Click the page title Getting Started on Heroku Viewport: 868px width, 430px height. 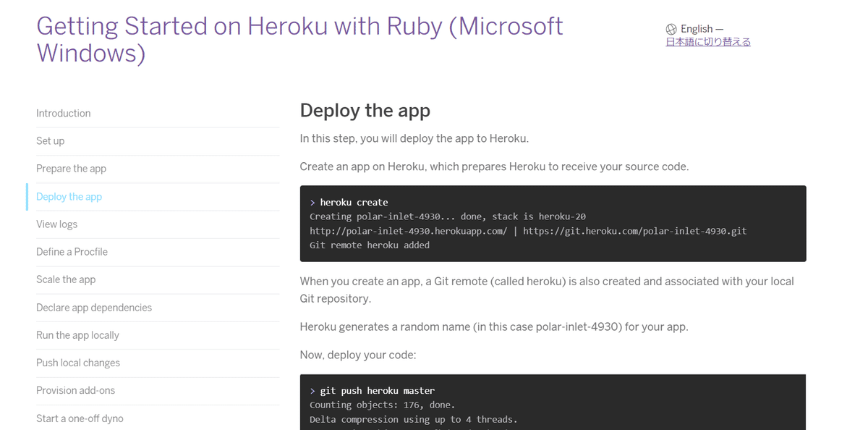click(299, 39)
